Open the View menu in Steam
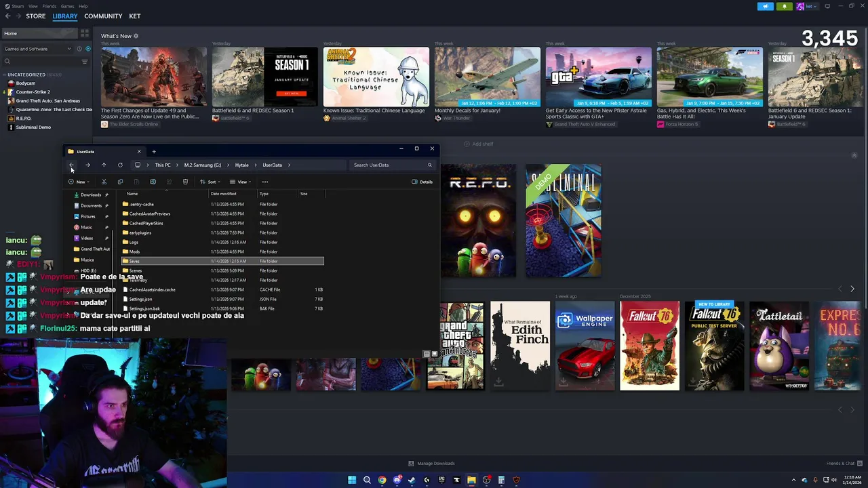The height and width of the screenshot is (488, 868). (x=33, y=6)
